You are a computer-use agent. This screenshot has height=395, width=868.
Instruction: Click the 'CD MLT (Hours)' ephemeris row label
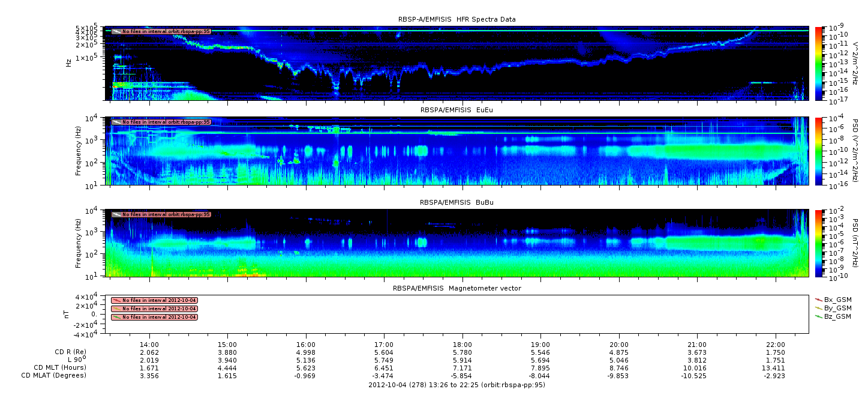(x=59, y=367)
